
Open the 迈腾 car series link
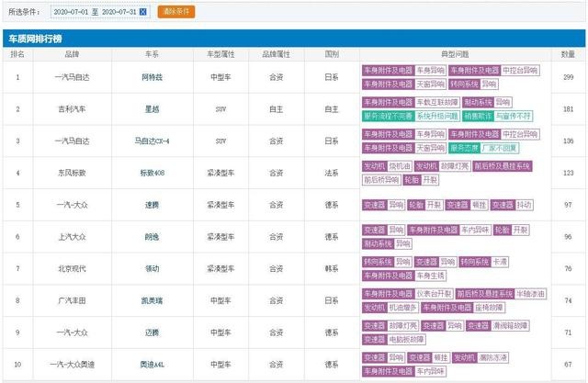(x=152, y=332)
